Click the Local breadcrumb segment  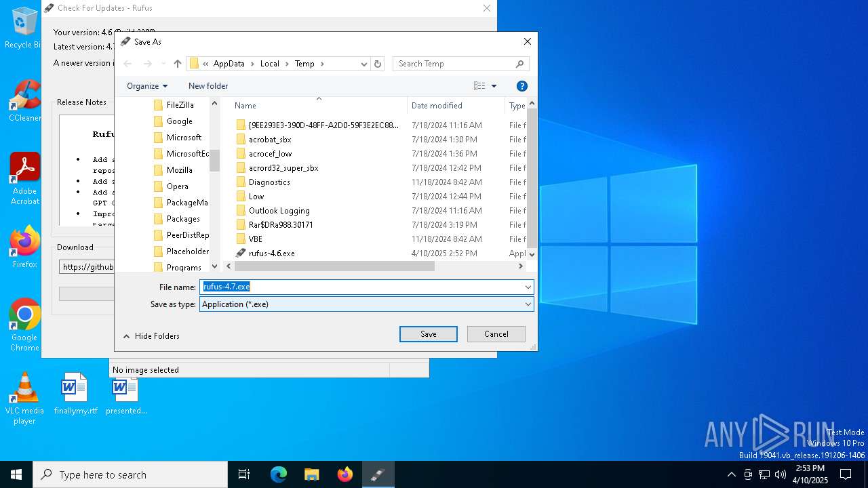[269, 64]
